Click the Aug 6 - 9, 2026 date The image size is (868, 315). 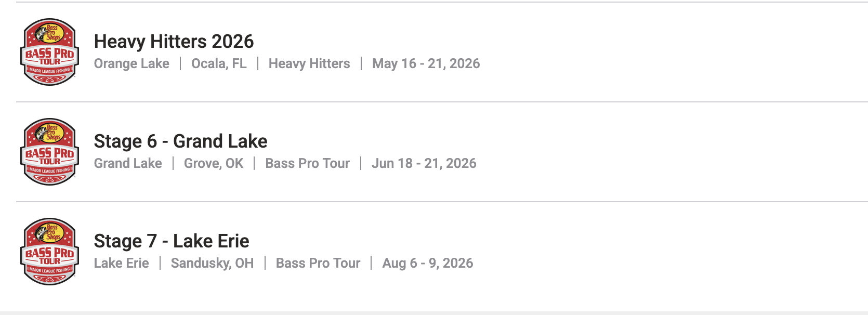427,263
